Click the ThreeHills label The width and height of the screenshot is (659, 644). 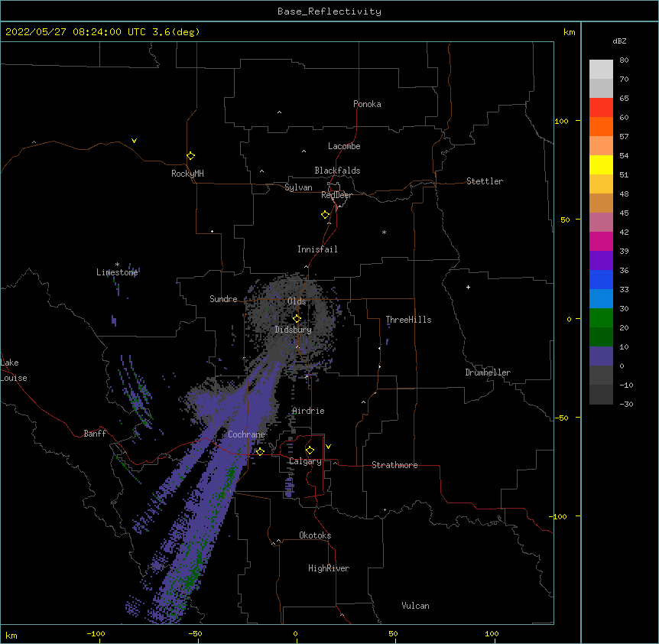[x=408, y=320]
